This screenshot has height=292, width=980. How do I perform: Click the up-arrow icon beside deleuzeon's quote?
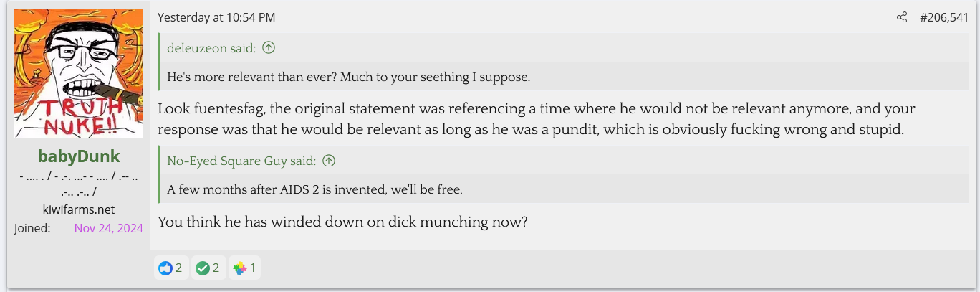[x=269, y=48]
